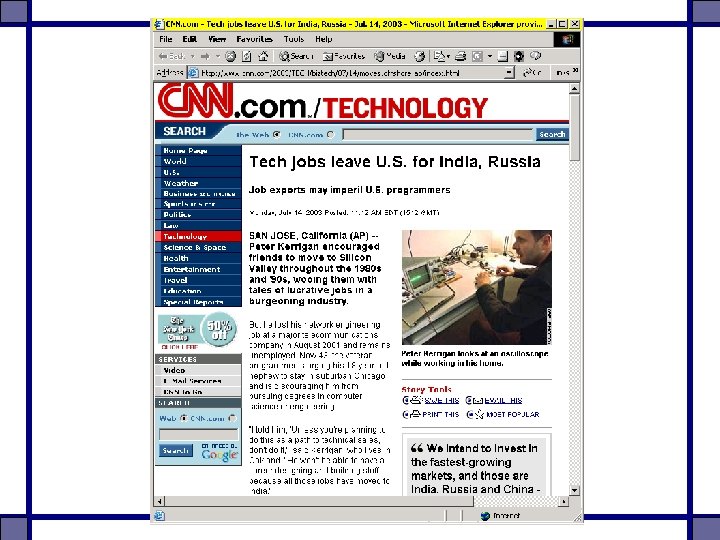720x540 pixels.
Task: Click the PRINT THIS story tool
Action: [430, 414]
